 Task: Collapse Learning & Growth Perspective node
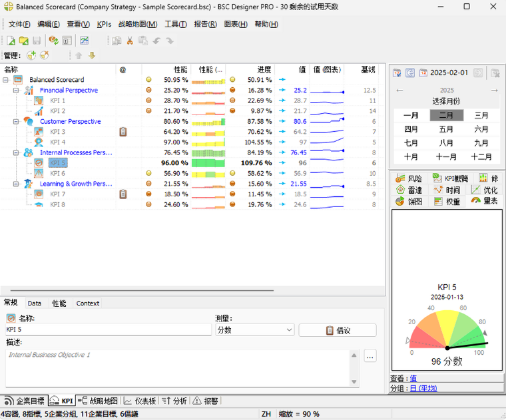tap(16, 184)
